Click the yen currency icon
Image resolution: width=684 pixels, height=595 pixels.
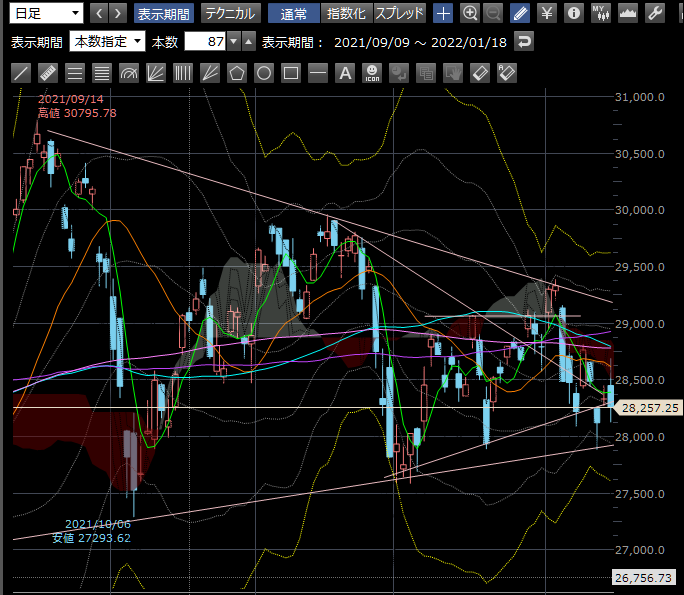[547, 13]
